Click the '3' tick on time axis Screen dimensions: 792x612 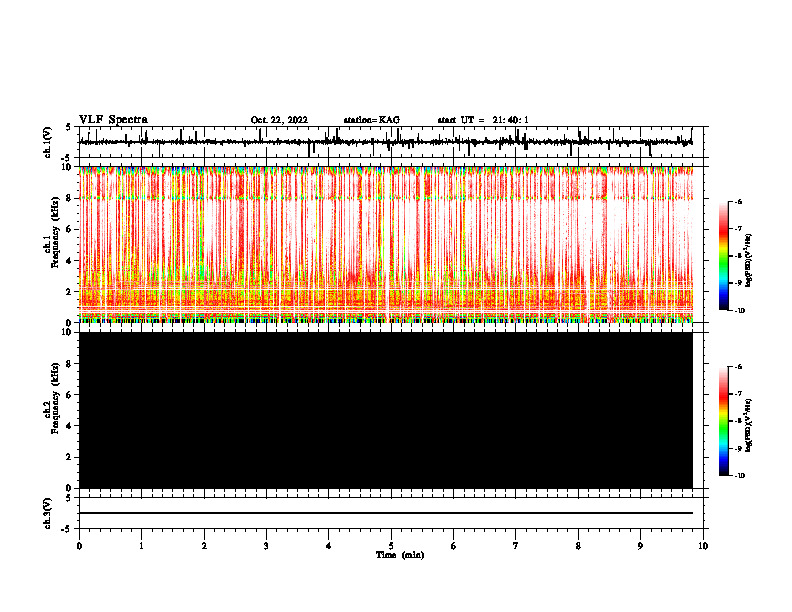click(x=266, y=546)
